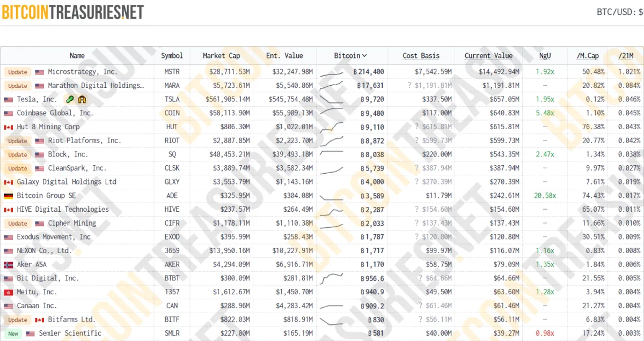Click the question mark beside Canaan's cost basis
Screen dimensions: 644x341
pyautogui.click(x=420, y=306)
